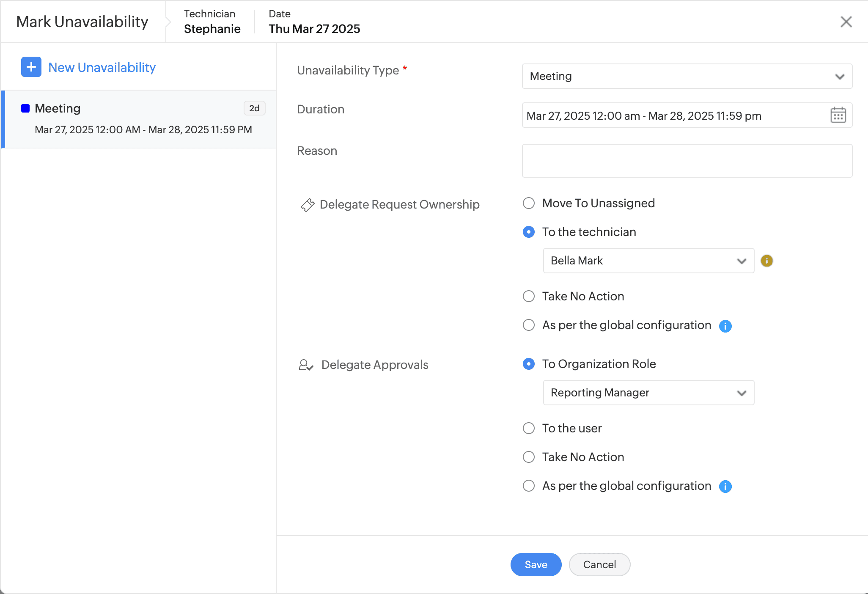Click the Save button

[x=536, y=564]
